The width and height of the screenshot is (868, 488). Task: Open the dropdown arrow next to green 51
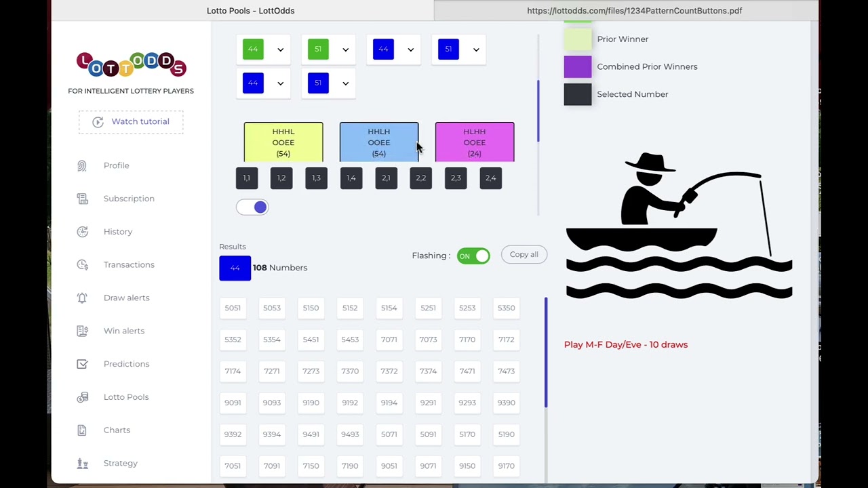(345, 49)
